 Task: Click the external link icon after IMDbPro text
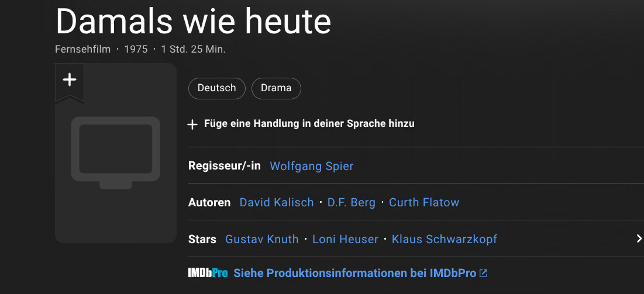point(483,273)
